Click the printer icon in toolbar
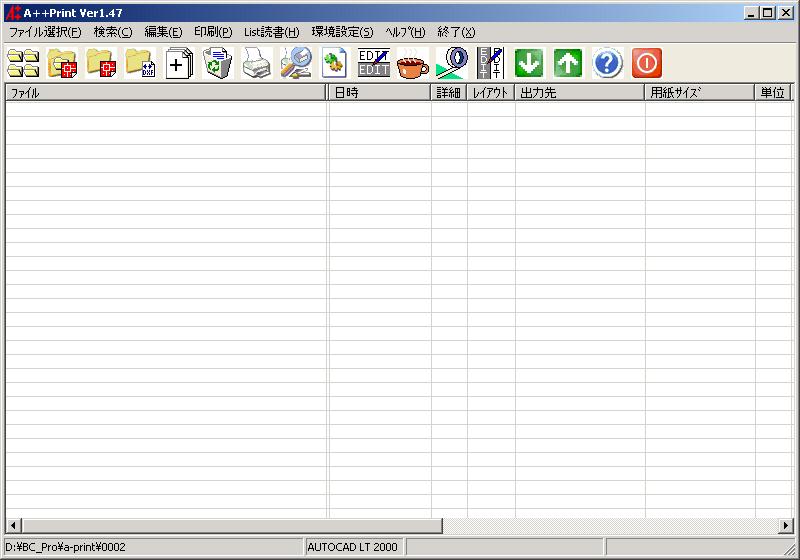Screen dimensions: 800x560 257,64
